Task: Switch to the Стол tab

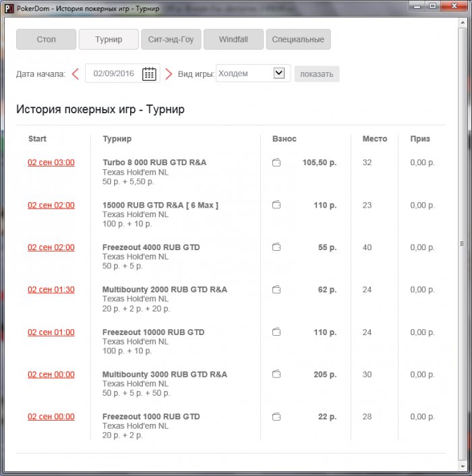Action: 46,39
